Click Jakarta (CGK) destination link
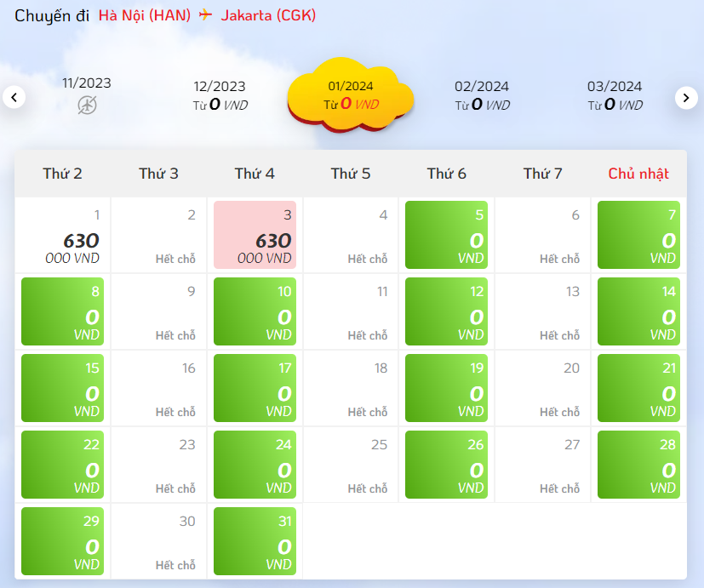This screenshot has height=588, width=704. click(268, 15)
